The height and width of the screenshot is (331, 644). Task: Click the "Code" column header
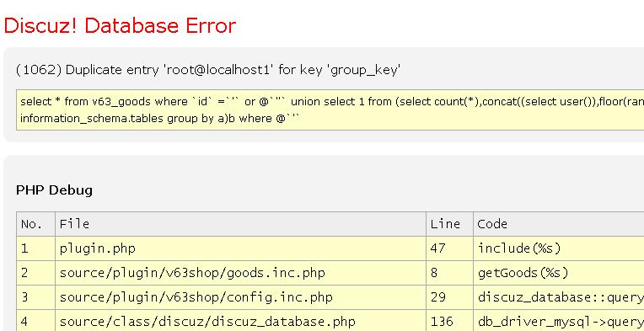coord(559,224)
